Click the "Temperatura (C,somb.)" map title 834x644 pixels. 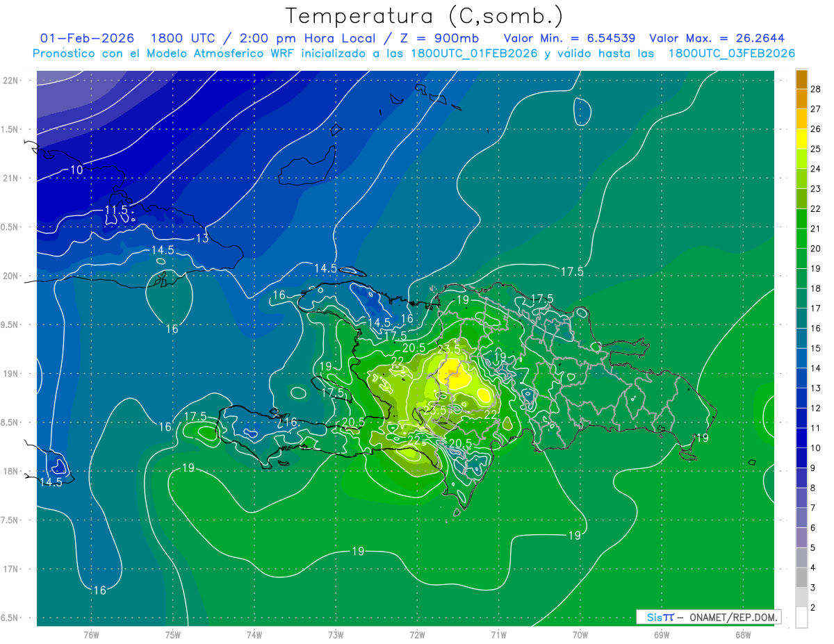(425, 16)
